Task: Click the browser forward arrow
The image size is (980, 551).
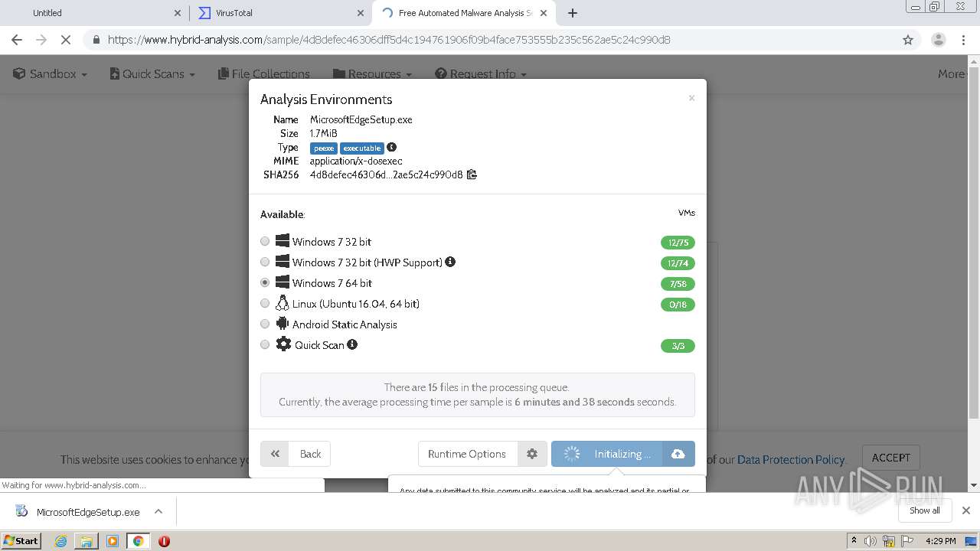Action: click(41, 40)
